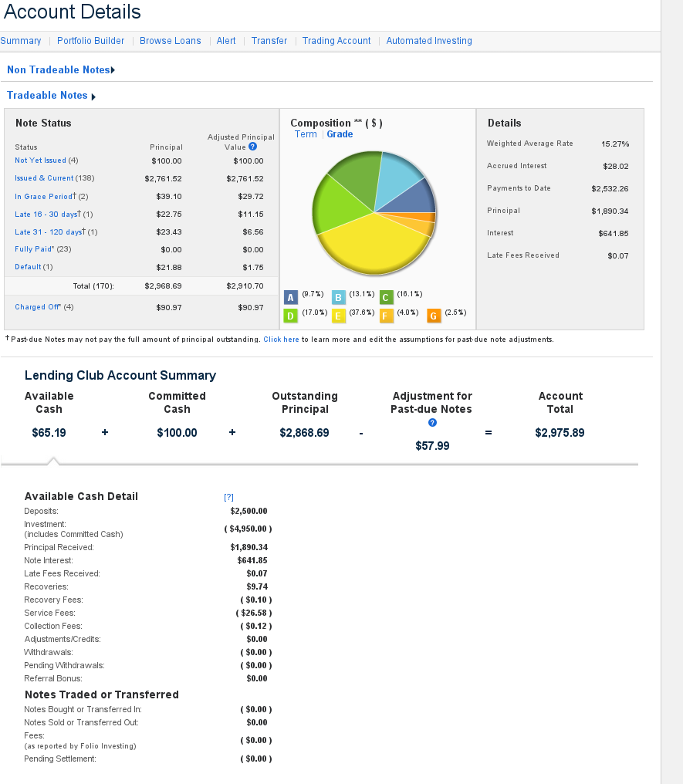Screen dimensions: 683x784
Task: Click grade B legend swatch
Action: click(339, 298)
